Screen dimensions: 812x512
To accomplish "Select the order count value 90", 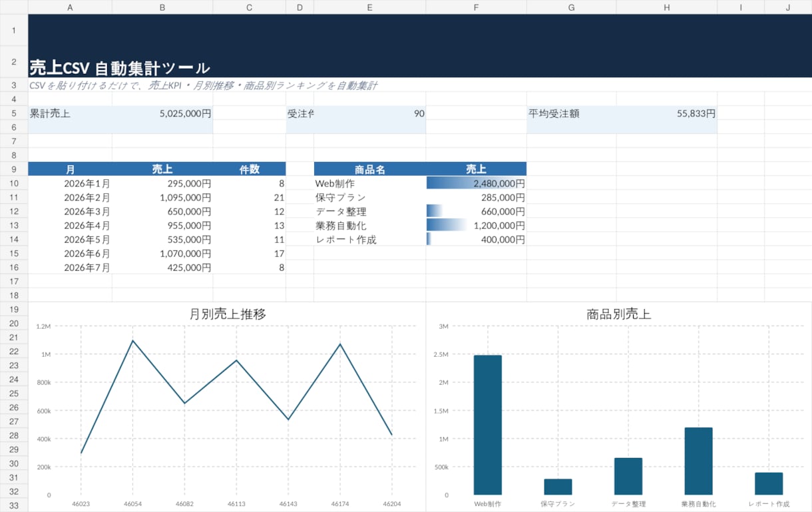I will [x=369, y=113].
